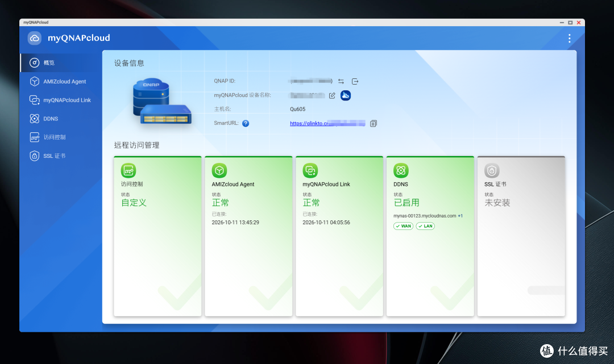Close the myQNAPcloud window

point(579,23)
